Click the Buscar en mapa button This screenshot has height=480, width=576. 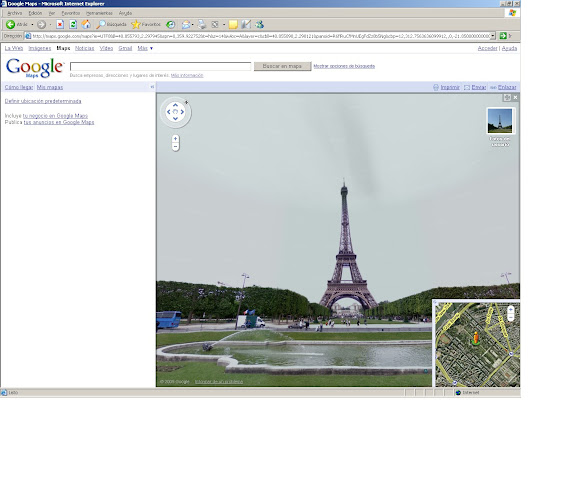point(282,66)
